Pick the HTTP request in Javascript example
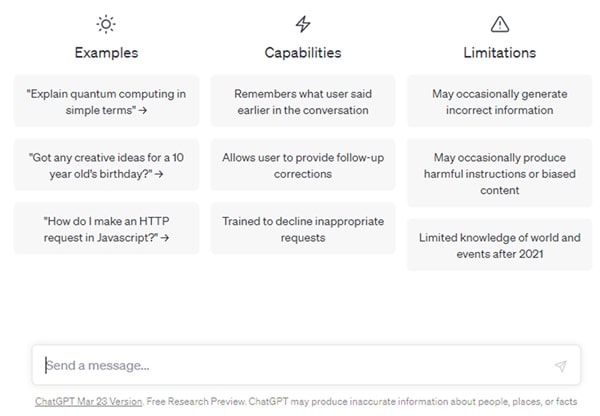Image resolution: width=600 pixels, height=416 pixels. (x=106, y=229)
